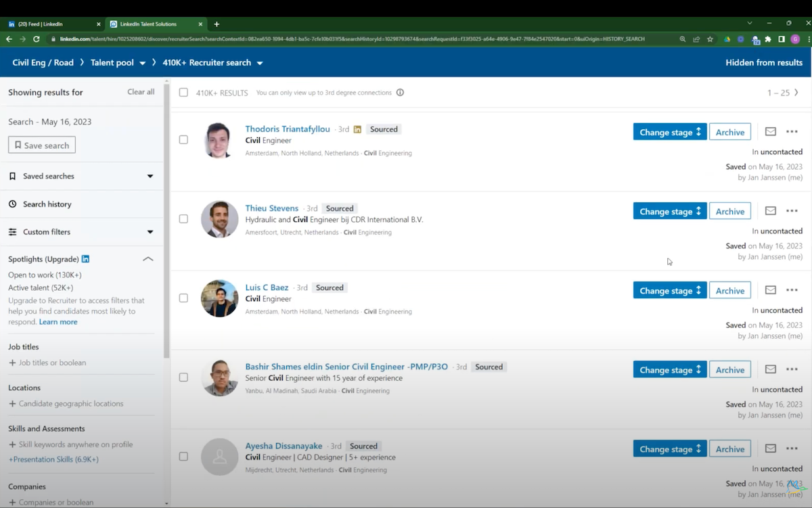Screen dimensions: 812x508
Task: Open the Learn more link under Spotlights
Action: pos(58,321)
